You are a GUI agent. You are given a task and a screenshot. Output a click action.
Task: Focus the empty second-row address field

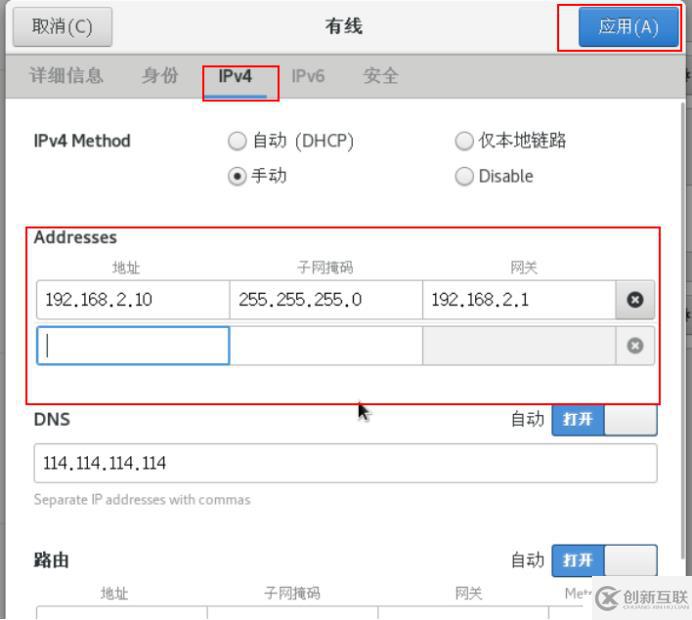tap(133, 346)
